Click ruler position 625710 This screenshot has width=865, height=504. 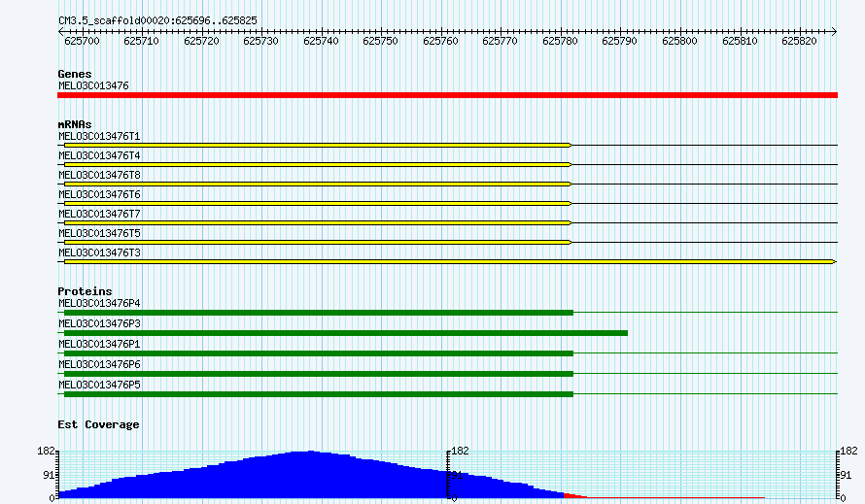click(x=141, y=41)
